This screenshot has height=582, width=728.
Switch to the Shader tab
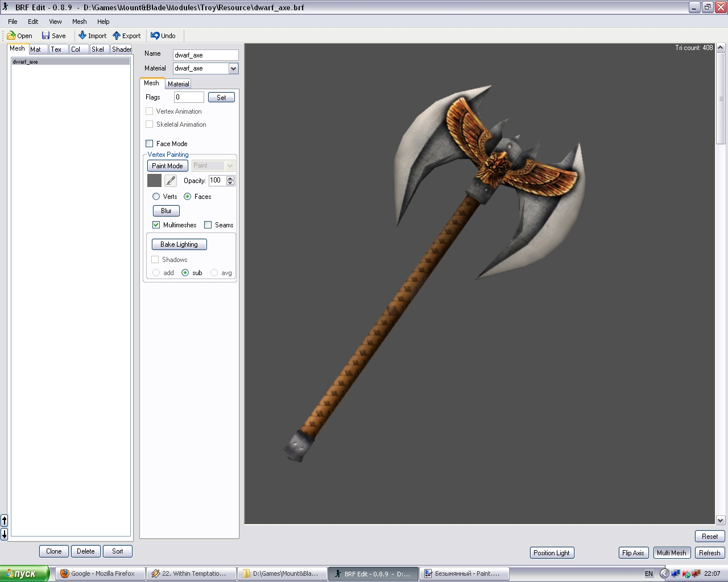[121, 49]
